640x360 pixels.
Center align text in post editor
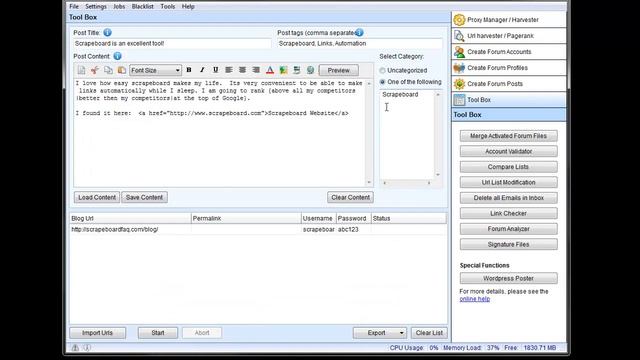tap(242, 70)
